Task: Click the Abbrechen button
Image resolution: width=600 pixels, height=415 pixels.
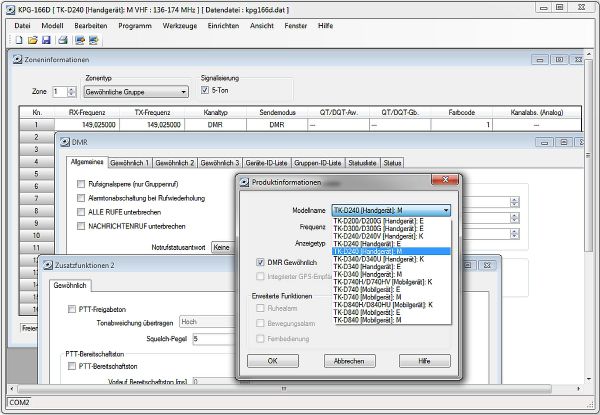Action: (349, 361)
